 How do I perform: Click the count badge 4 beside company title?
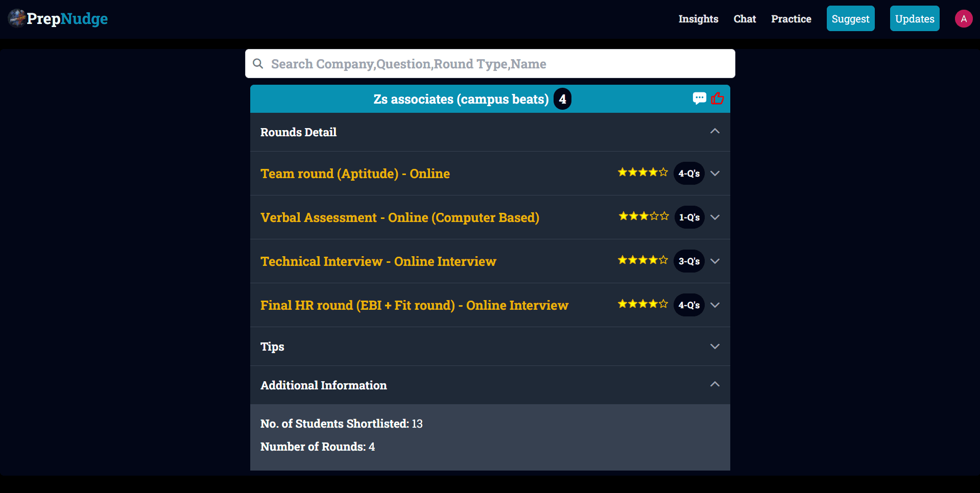pos(562,99)
